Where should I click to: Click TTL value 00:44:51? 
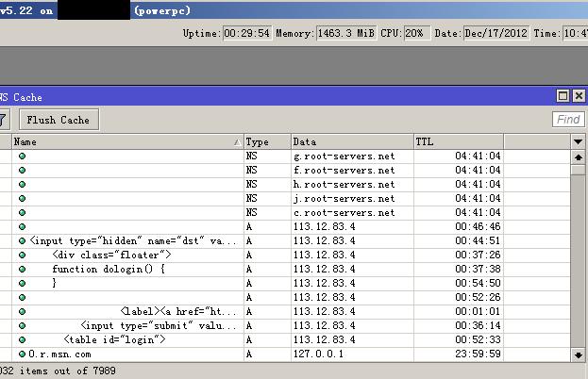(x=478, y=240)
